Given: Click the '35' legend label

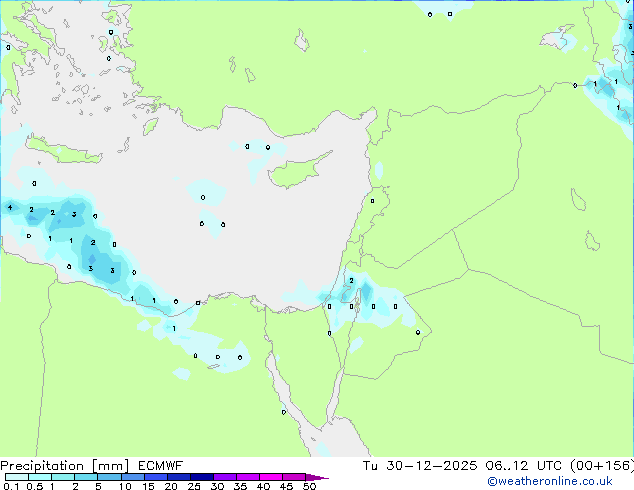Looking at the screenshot, I should point(240,486).
